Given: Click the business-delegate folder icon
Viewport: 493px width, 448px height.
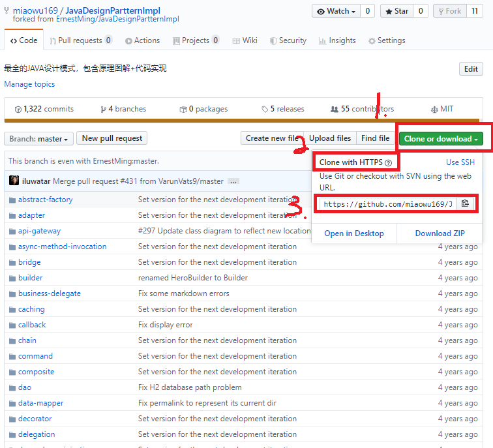Looking at the screenshot, I should click(x=12, y=294).
